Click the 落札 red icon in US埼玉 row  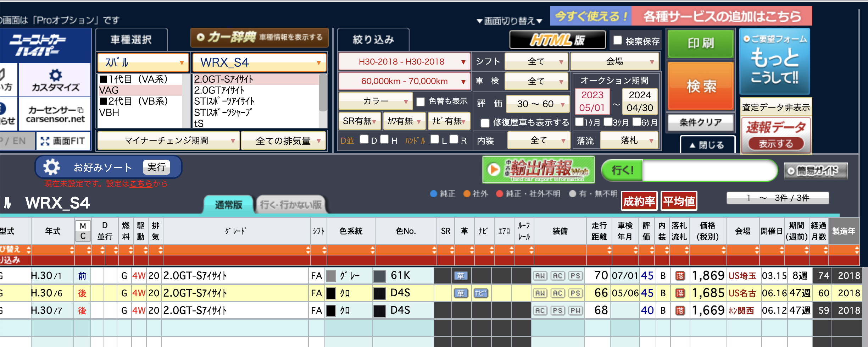tap(680, 276)
